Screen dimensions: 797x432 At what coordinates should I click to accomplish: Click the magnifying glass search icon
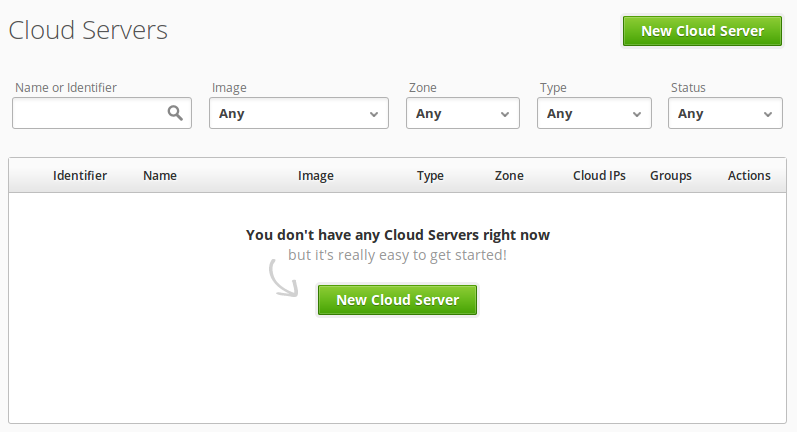point(175,113)
